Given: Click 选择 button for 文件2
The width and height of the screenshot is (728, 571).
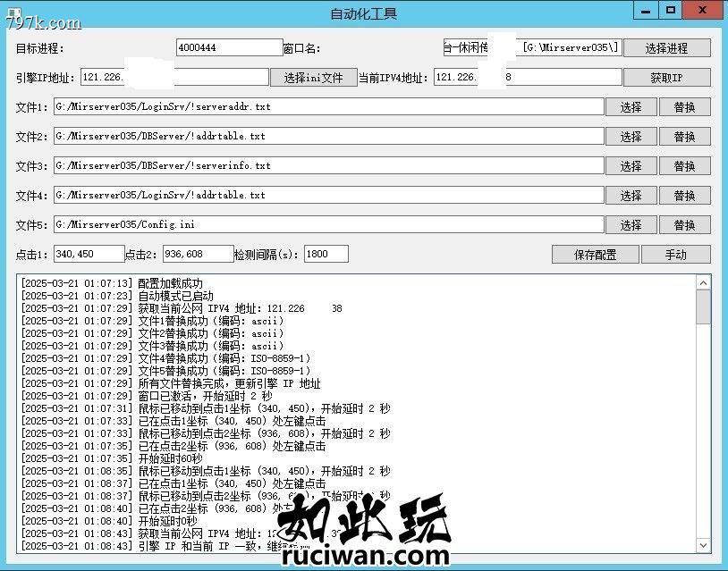Looking at the screenshot, I should (x=631, y=137).
